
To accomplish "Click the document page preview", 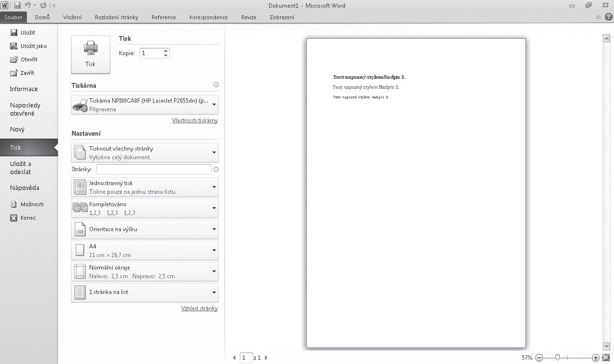I will [416, 193].
